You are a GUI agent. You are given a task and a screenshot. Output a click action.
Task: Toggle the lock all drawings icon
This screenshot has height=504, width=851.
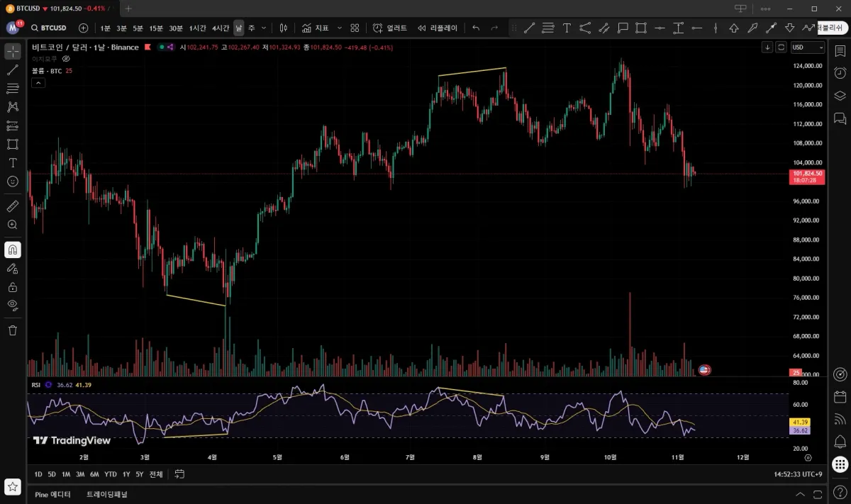[12, 287]
